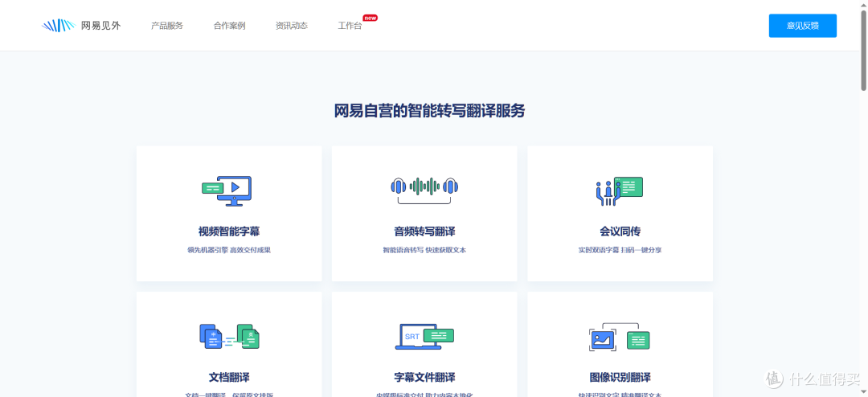Click the text 实时双语字幕 扫码一键分享
The image size is (868, 397).
point(620,250)
